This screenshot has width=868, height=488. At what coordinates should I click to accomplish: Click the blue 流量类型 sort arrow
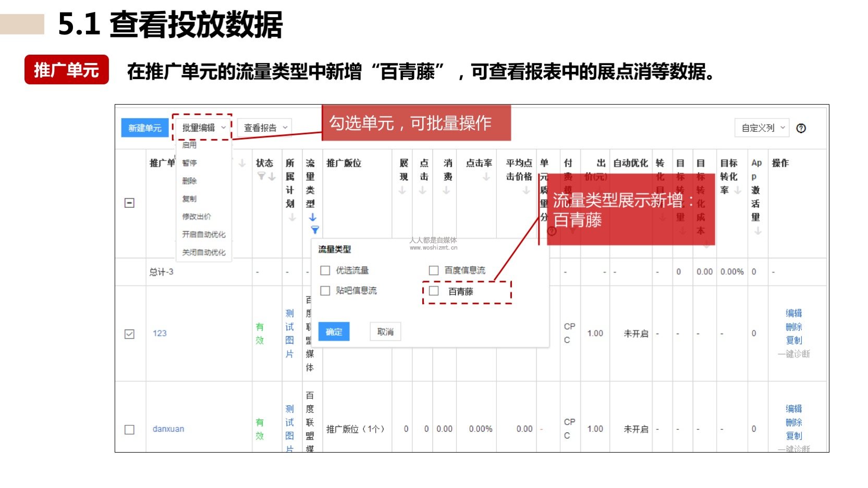pyautogui.click(x=312, y=217)
